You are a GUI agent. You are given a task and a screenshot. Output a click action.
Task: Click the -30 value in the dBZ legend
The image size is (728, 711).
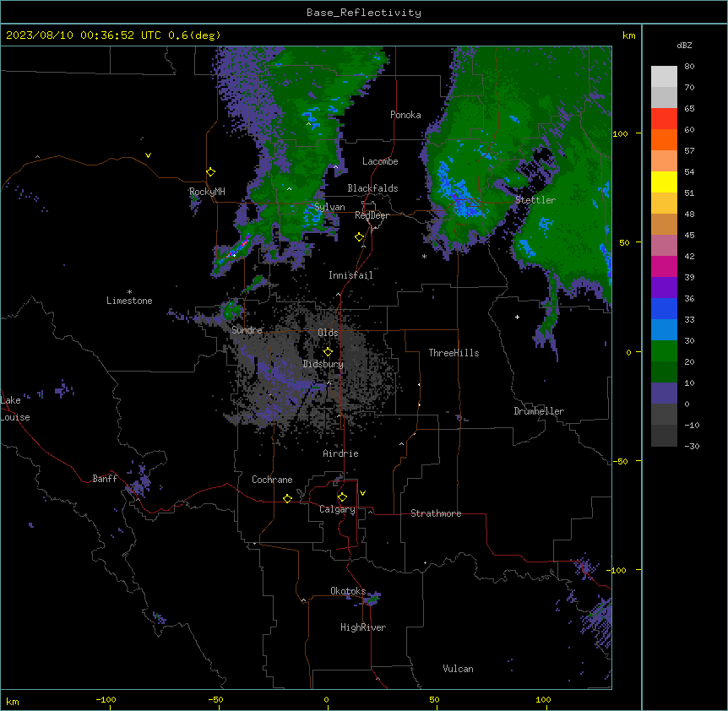click(x=692, y=446)
